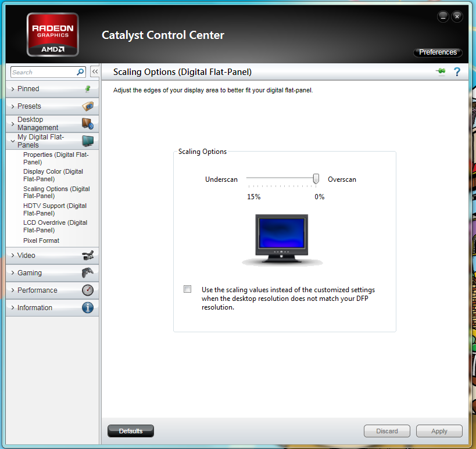Viewport: 476px width, 449px height.
Task: Click the green pin icon near Scaling Options title
Action: coord(439,71)
